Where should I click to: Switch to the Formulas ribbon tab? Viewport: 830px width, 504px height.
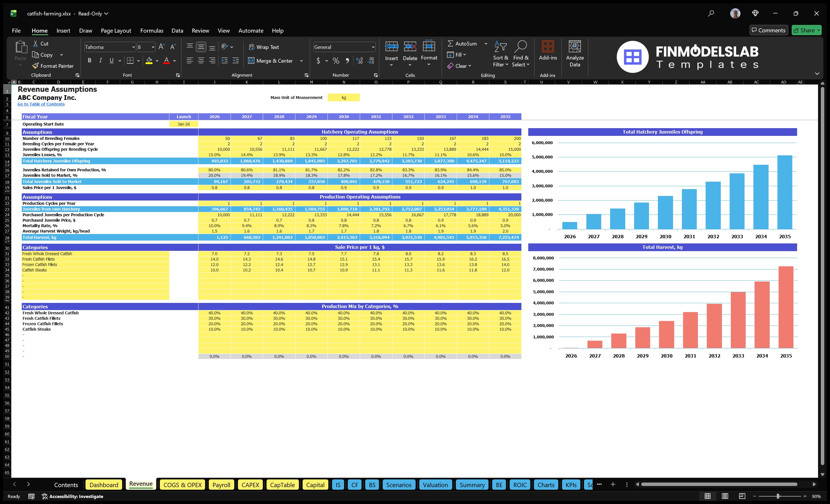[x=152, y=30]
